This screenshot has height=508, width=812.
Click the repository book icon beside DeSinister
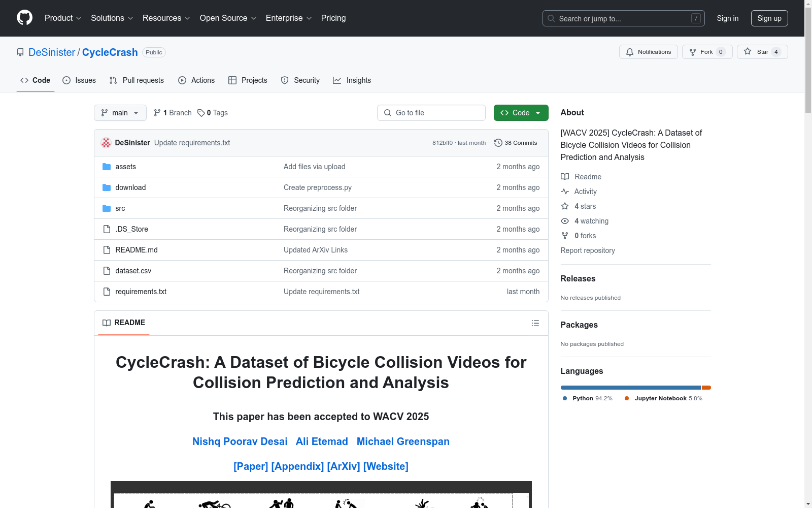click(20, 52)
